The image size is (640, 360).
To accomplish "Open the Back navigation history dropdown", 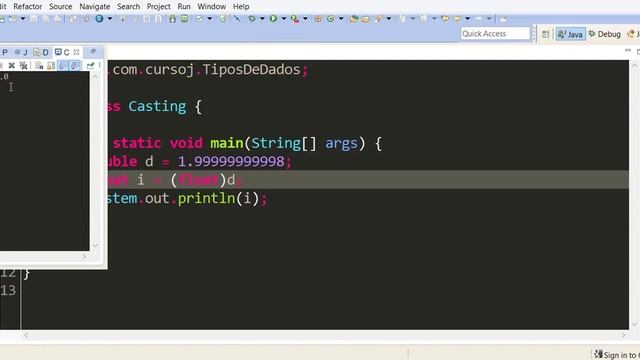I will point(467,18).
